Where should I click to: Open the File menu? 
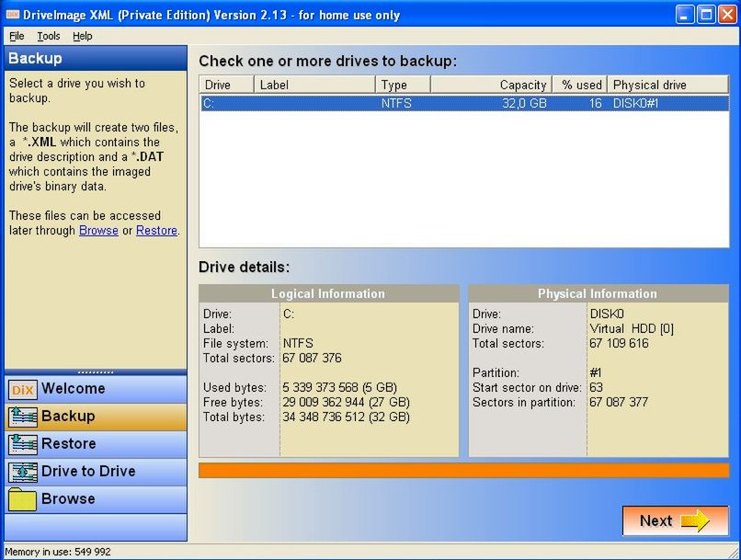(x=17, y=36)
